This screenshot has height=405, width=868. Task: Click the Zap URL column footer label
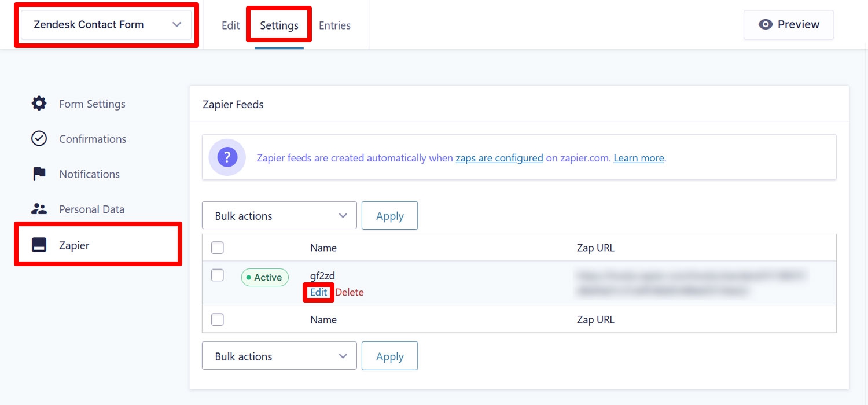click(595, 319)
